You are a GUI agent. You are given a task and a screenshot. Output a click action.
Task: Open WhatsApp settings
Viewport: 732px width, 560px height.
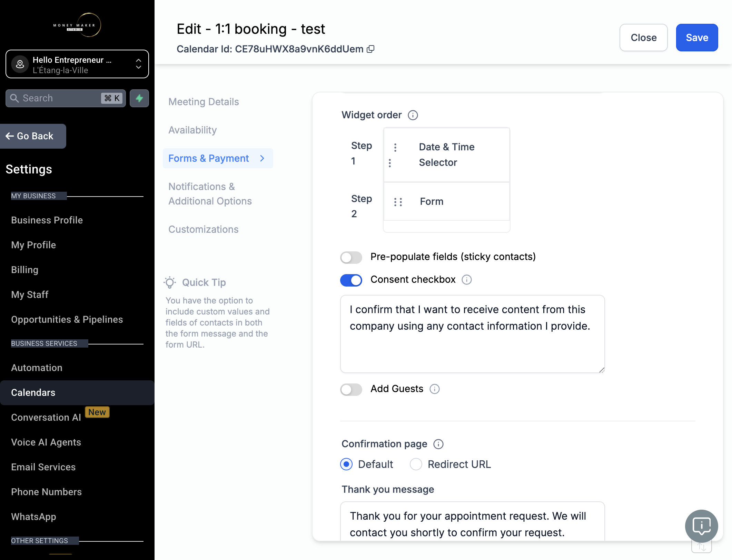(x=33, y=517)
